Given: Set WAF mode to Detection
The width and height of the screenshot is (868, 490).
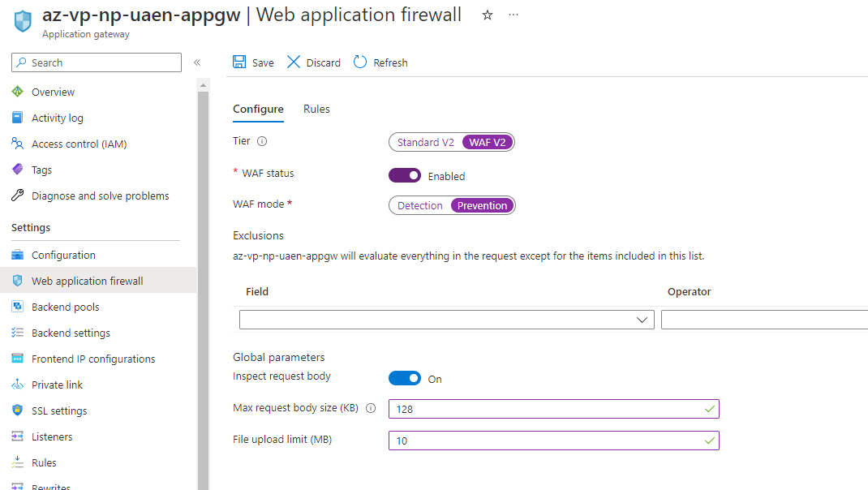Looking at the screenshot, I should point(419,205).
